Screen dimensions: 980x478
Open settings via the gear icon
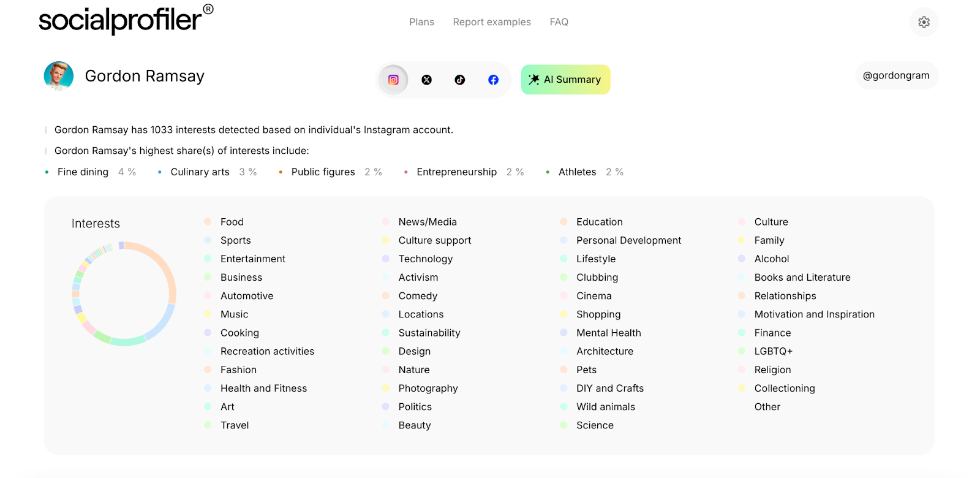point(924,22)
